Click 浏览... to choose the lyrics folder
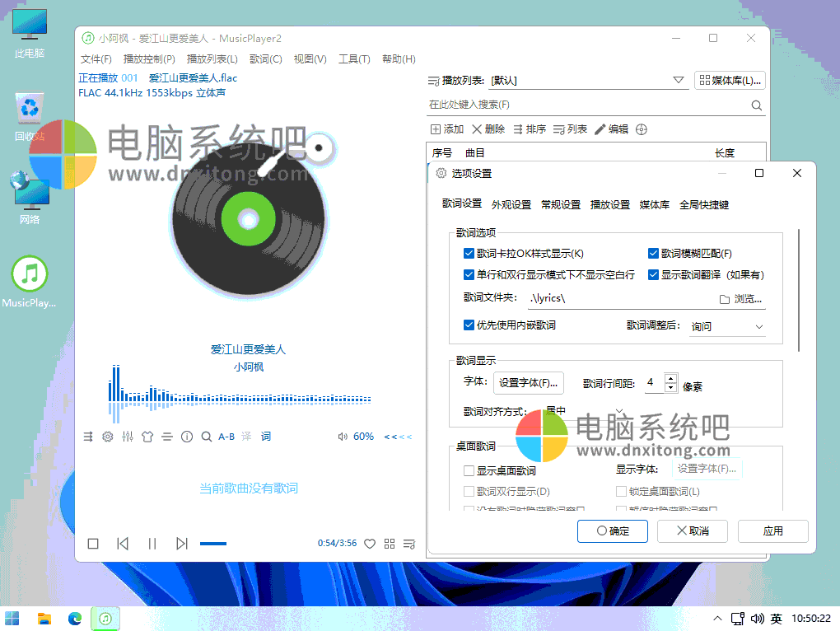840x631 pixels. [x=741, y=299]
